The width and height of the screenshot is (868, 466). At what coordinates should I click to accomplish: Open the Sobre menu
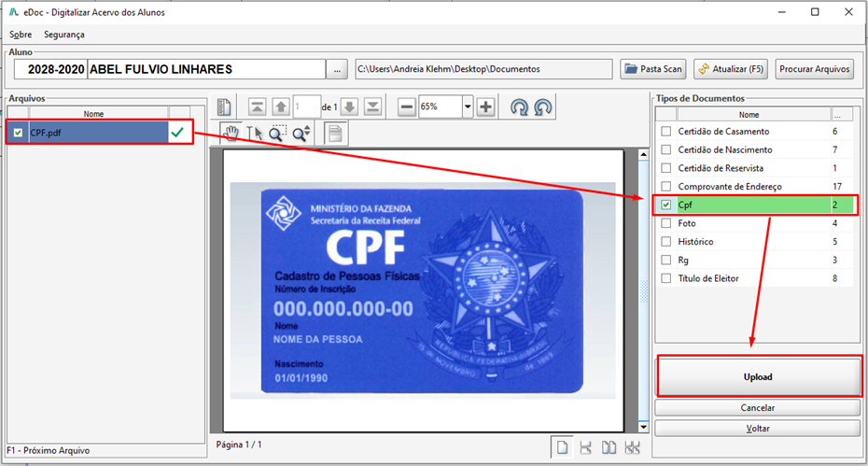point(21,35)
